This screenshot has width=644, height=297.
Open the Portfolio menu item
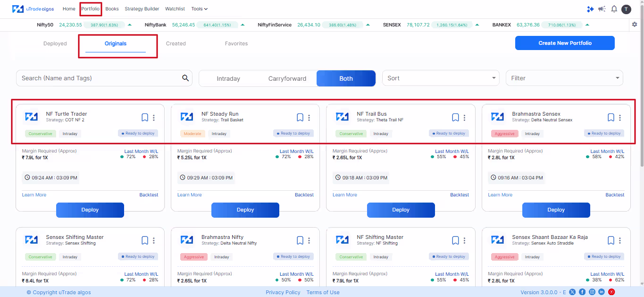[91, 9]
